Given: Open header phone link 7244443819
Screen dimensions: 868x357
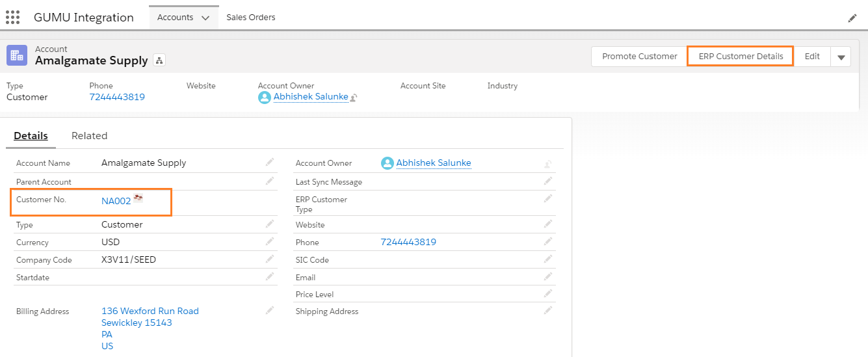Looking at the screenshot, I should point(117,97).
